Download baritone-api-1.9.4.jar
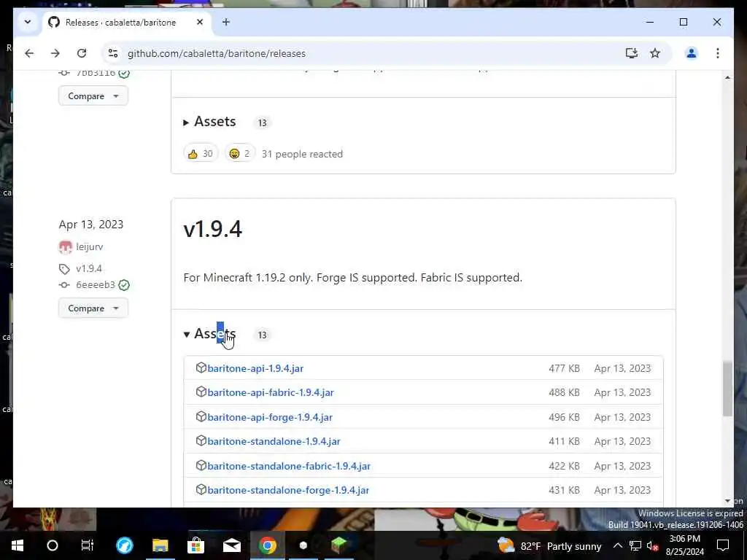The width and height of the screenshot is (747, 560). pyautogui.click(x=255, y=368)
